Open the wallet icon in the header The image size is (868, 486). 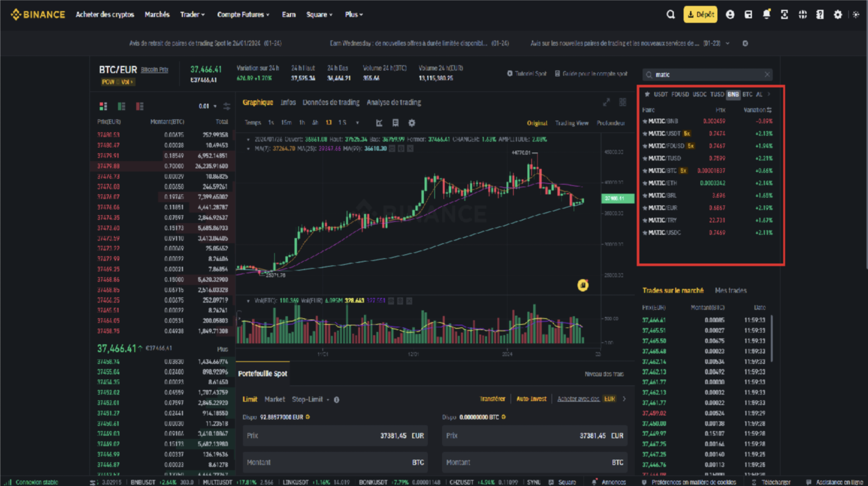tap(748, 15)
